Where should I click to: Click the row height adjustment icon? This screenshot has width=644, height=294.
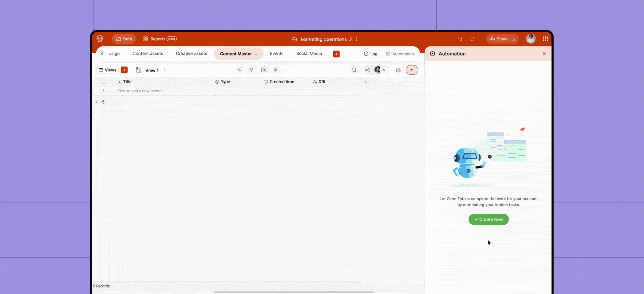pos(263,70)
